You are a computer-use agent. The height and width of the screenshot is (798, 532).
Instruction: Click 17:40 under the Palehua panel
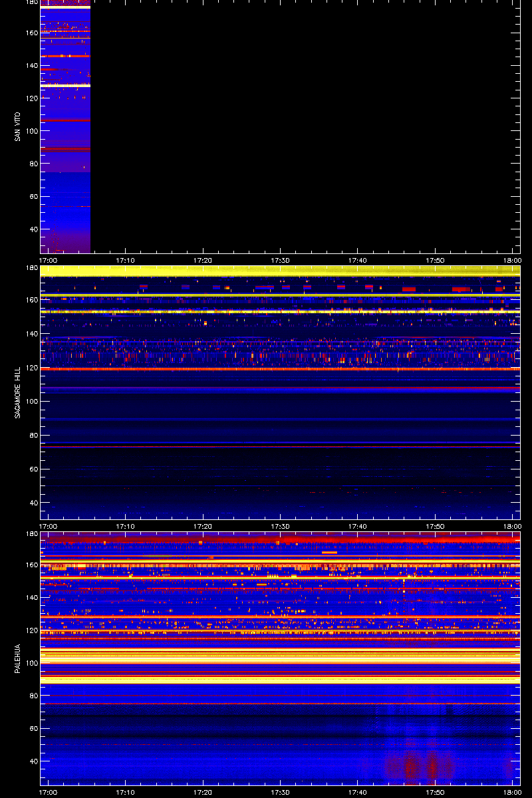pos(358,793)
